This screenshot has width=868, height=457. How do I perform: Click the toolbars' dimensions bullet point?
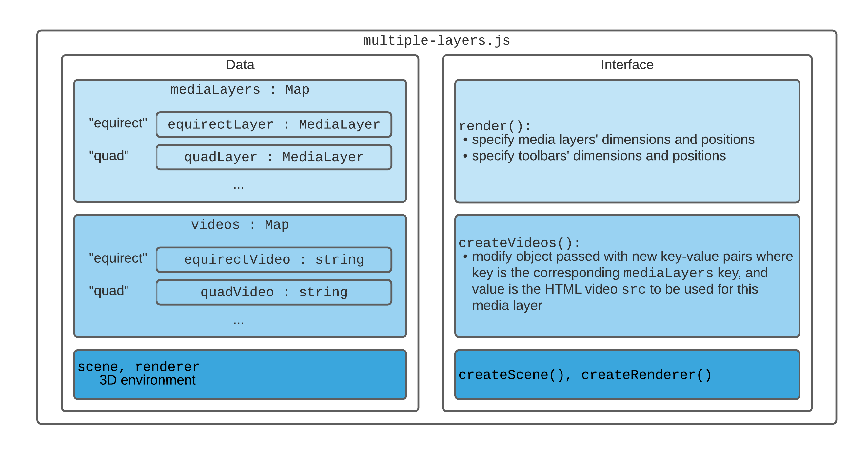point(594,156)
